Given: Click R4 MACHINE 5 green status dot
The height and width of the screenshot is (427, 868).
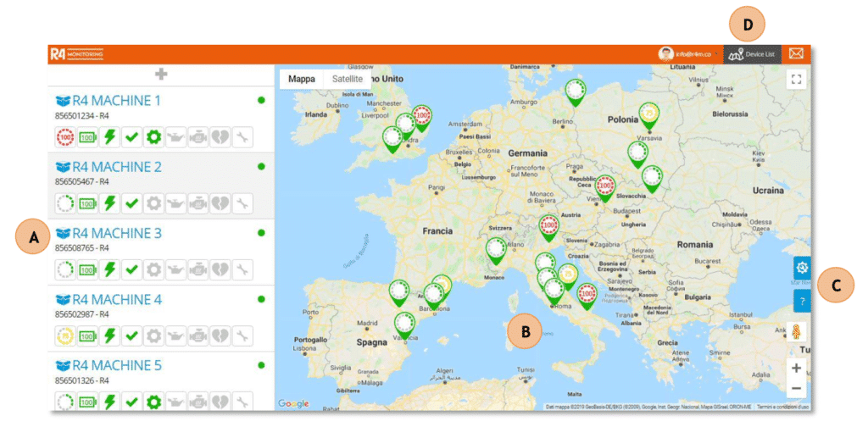Looking at the screenshot, I should [261, 366].
